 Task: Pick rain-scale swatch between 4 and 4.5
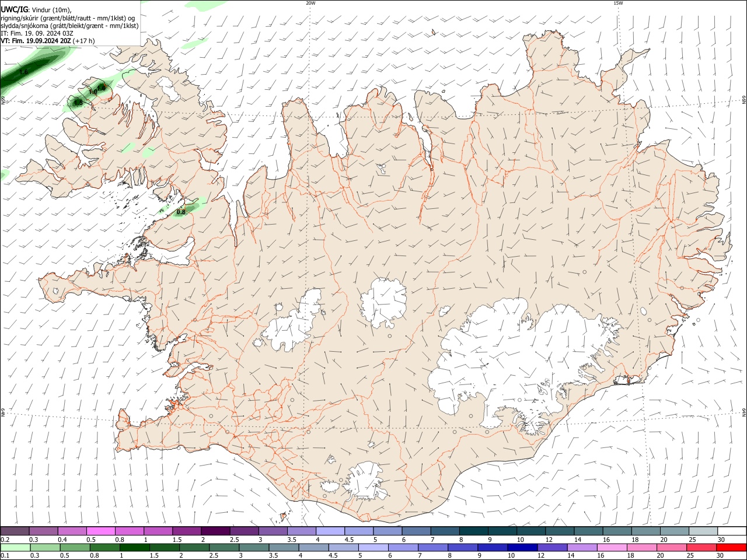(313, 547)
